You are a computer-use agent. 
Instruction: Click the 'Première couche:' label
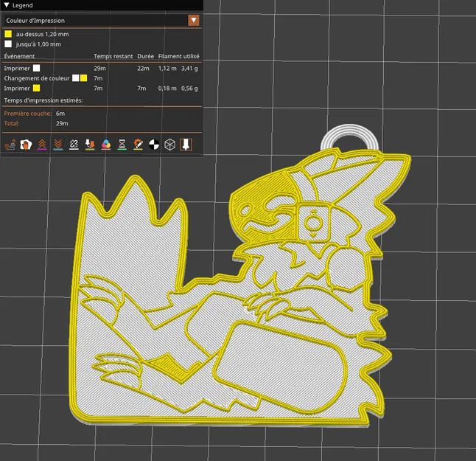click(x=27, y=114)
